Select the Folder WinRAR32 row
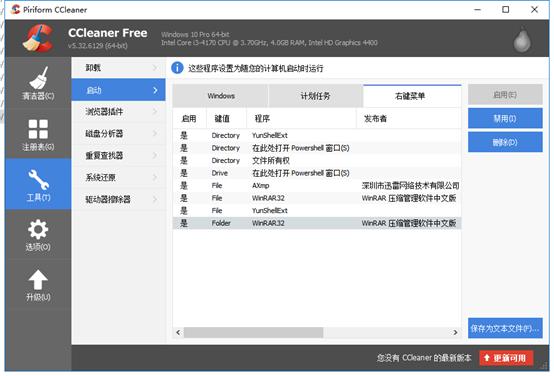This screenshot has width=554, height=376. click(317, 223)
